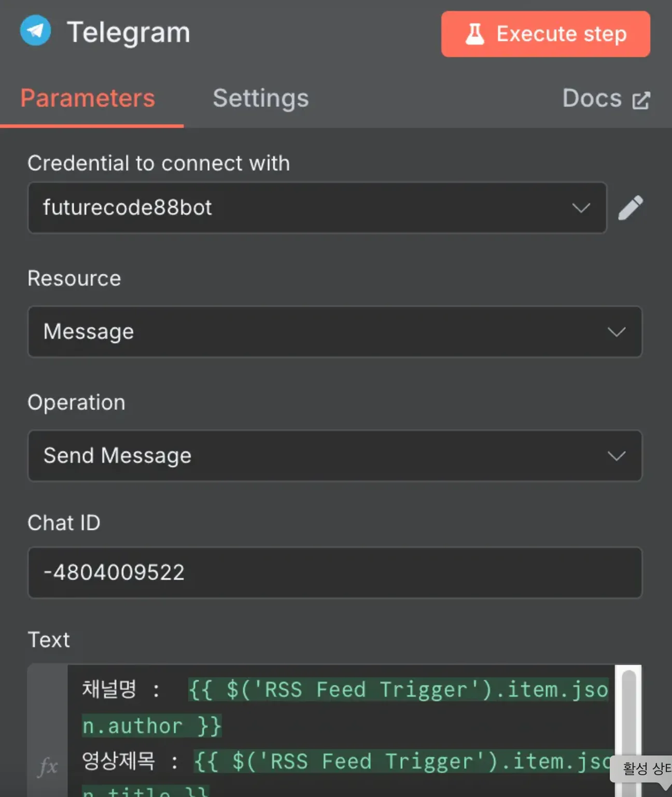Screen dimensions: 672x797
Task: Click the Text field vertical scrollbar
Action: pyautogui.click(x=628, y=716)
